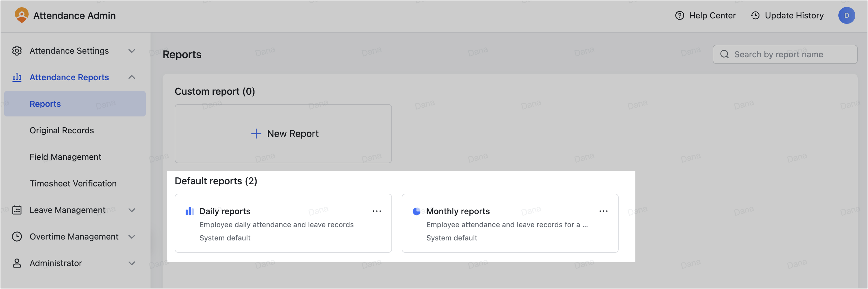This screenshot has width=868, height=289.
Task: Click the Attendance Admin logo icon
Action: pos(22,15)
